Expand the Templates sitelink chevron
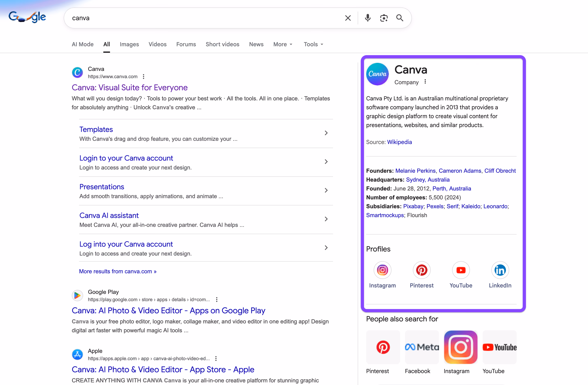This screenshot has width=588, height=385. [x=326, y=133]
